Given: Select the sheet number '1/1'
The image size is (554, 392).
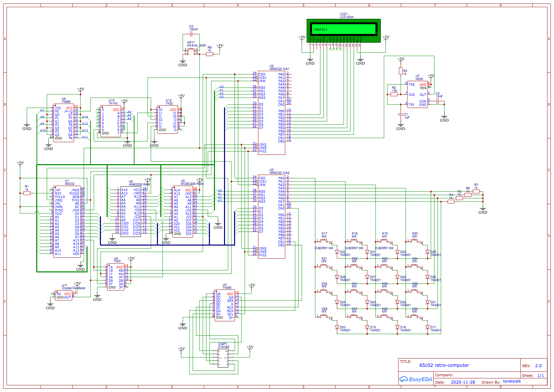Looking at the screenshot, I should click(541, 376).
